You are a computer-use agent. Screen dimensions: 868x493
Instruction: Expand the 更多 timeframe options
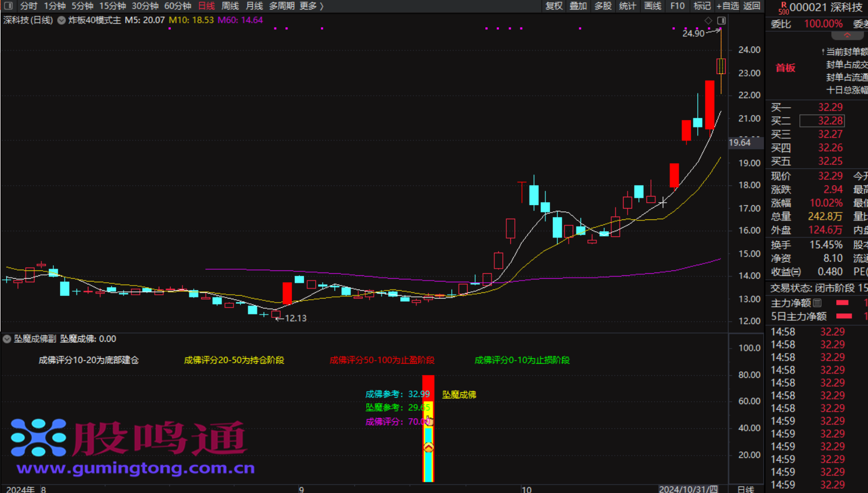pos(311,6)
